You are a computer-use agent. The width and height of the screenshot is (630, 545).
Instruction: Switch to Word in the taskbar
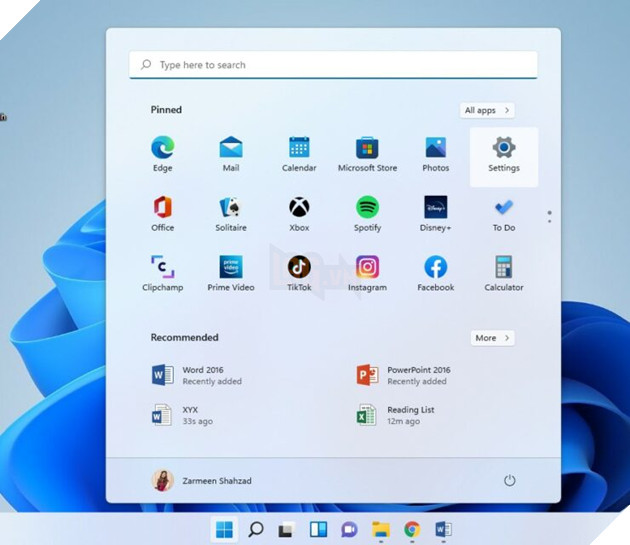[x=444, y=529]
